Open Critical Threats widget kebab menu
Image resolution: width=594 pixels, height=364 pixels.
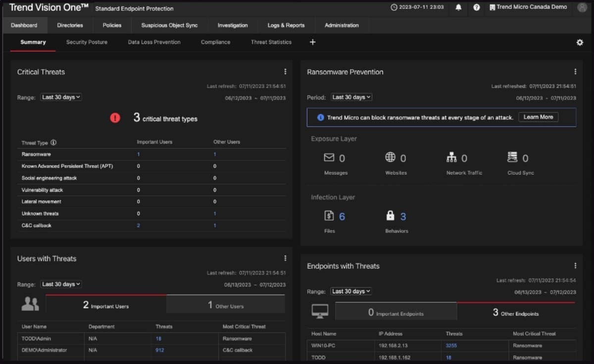pos(285,72)
